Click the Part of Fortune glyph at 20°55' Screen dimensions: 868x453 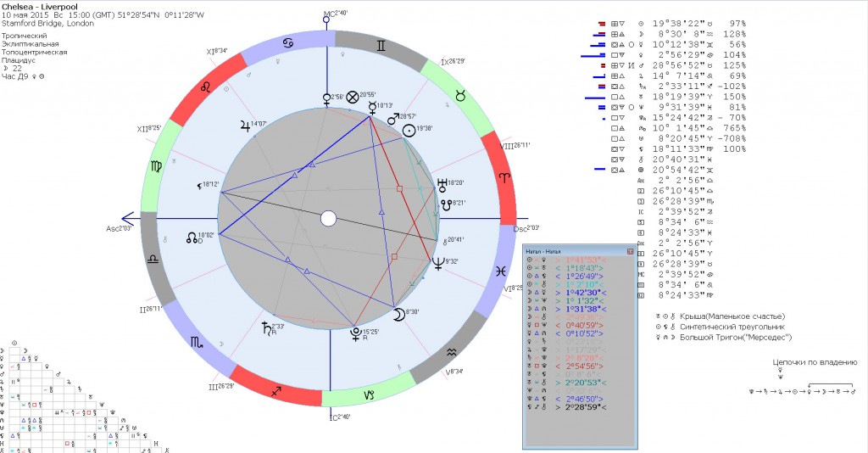[x=353, y=98]
